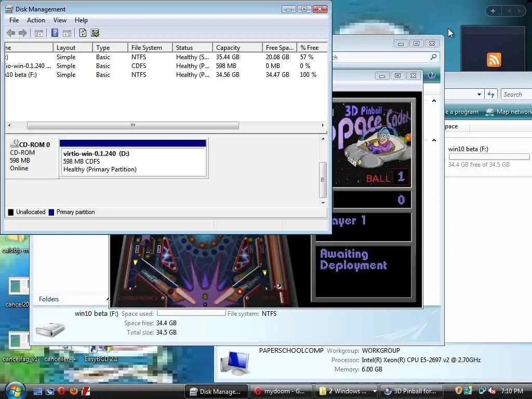Click the win10 beta (F:) usage bar in Explorer
Viewport: 532px width, 399px height.
click(489, 157)
